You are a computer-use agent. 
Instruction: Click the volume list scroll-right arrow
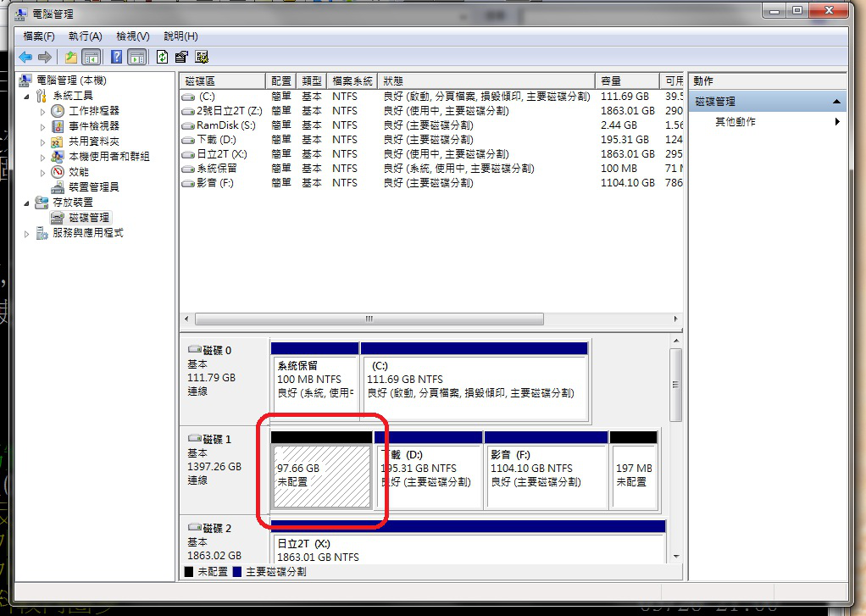tap(675, 319)
